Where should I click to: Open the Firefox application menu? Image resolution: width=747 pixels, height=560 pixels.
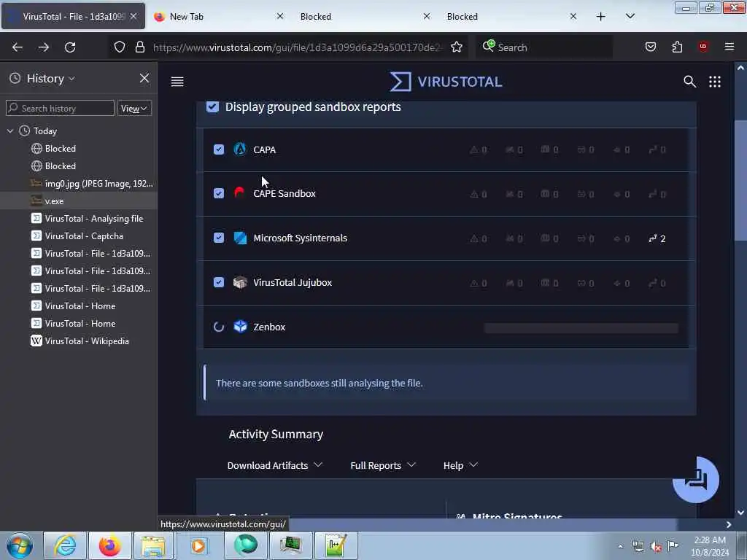(729, 47)
